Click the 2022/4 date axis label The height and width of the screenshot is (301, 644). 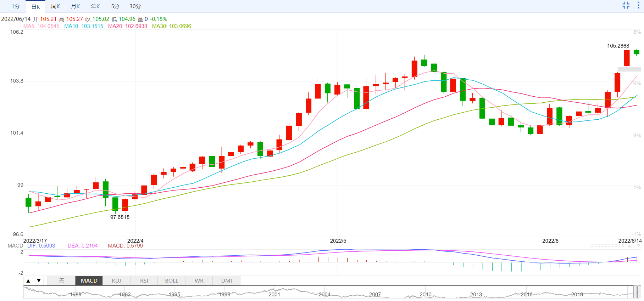(x=135, y=241)
